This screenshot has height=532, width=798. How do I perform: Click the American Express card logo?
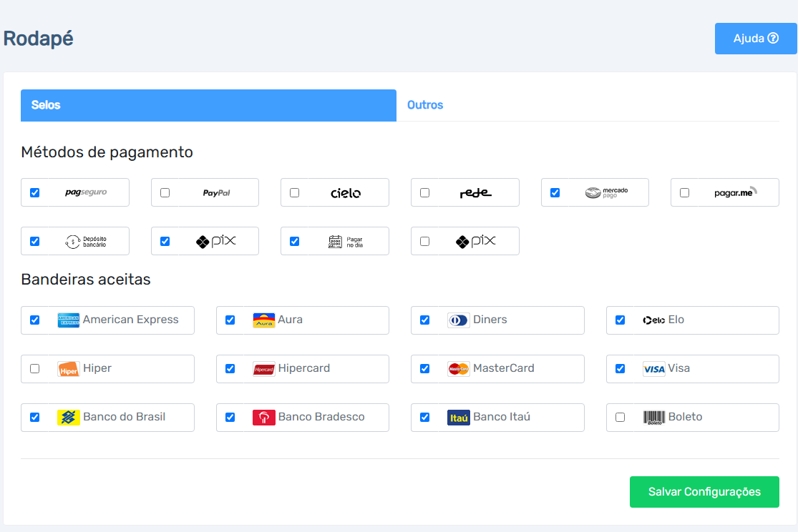coord(68,320)
